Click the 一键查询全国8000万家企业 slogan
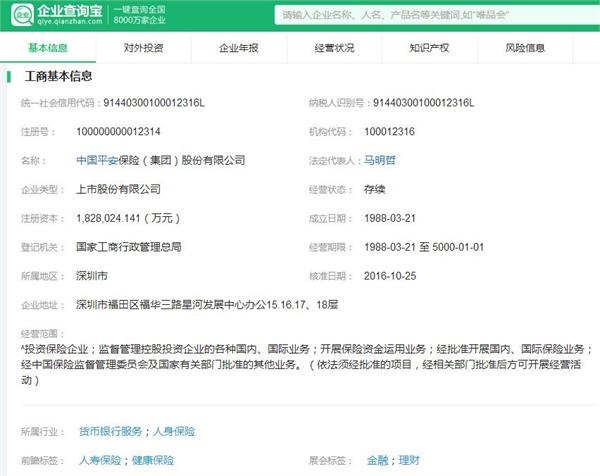 click(139, 15)
